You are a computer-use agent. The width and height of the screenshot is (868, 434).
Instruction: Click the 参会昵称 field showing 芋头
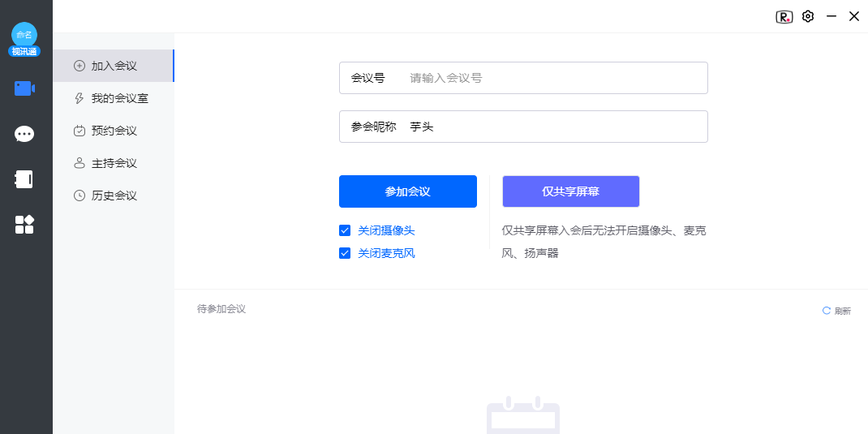pos(552,127)
